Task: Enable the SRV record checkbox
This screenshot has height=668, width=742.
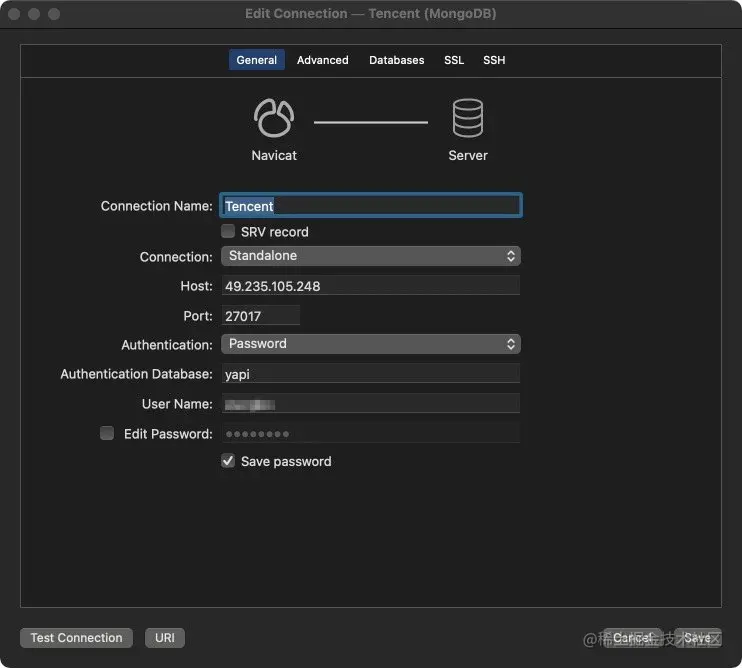Action: click(228, 231)
